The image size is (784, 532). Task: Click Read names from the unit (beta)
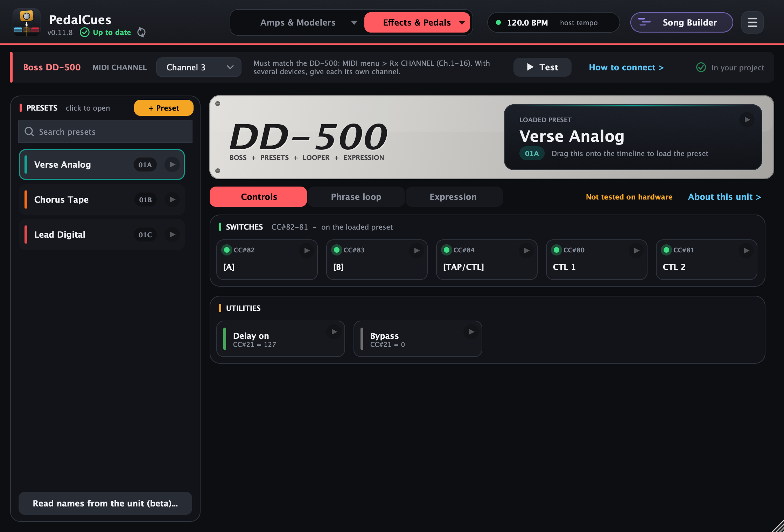click(x=105, y=503)
